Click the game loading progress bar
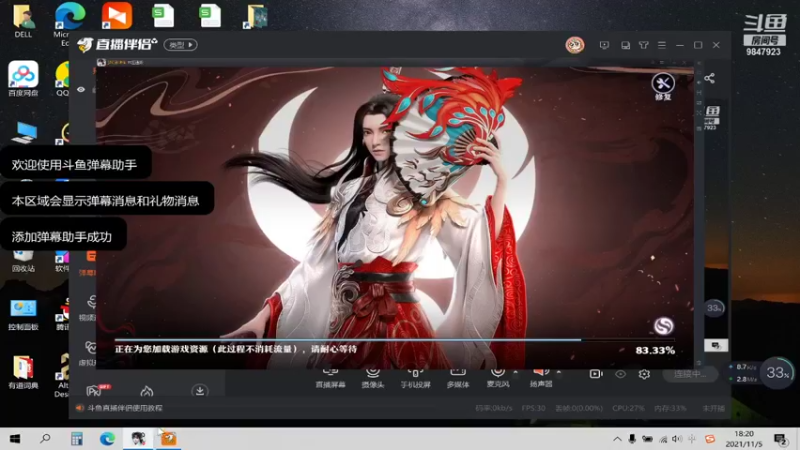800x450 pixels. (x=394, y=339)
